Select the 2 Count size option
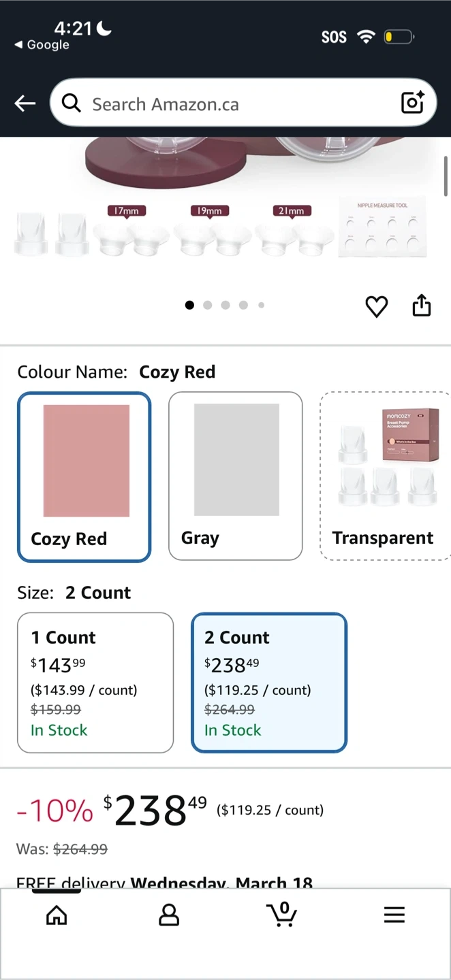Image resolution: width=451 pixels, height=980 pixels. tap(269, 683)
